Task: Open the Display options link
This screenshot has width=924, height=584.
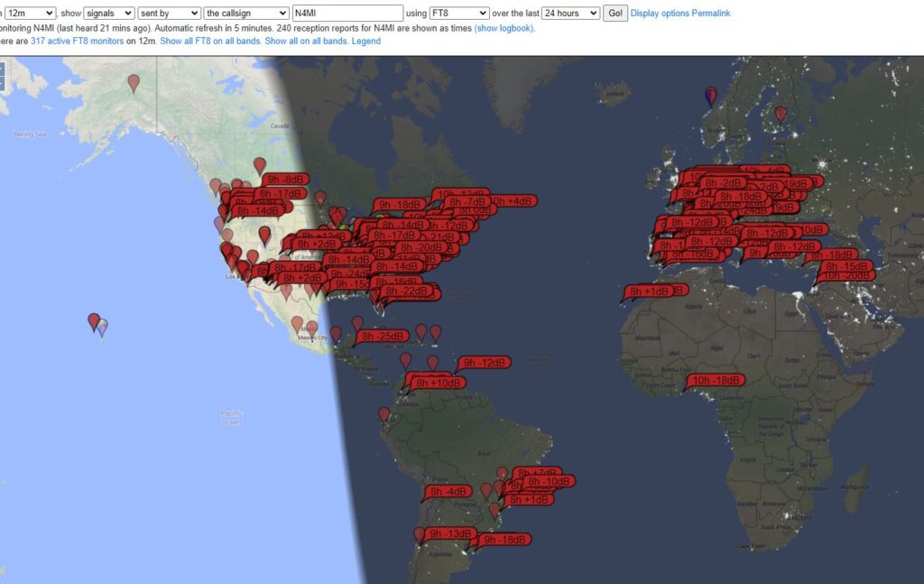Action: (660, 14)
